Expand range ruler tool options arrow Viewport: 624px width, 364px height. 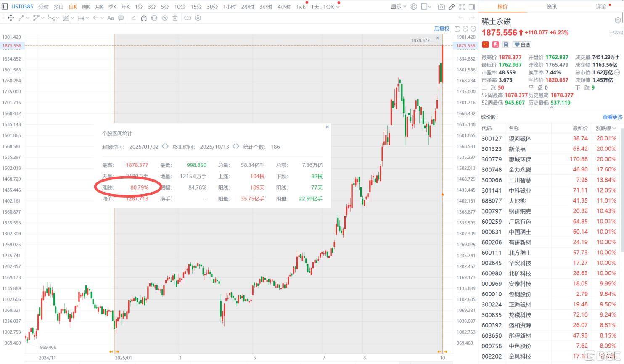point(87,18)
